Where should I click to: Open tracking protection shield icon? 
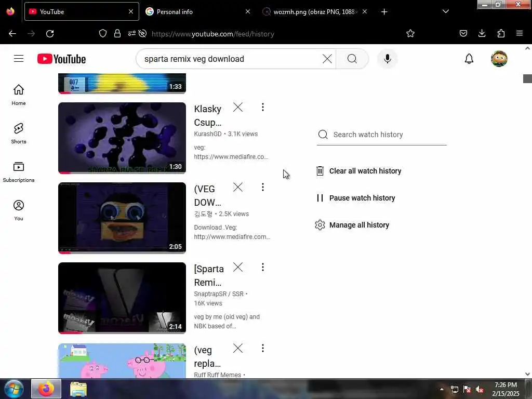103,33
